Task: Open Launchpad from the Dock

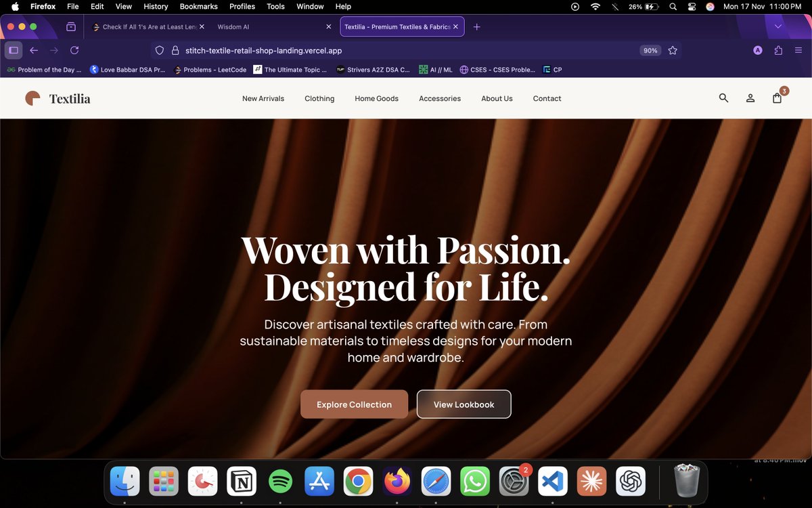Action: pyautogui.click(x=164, y=482)
